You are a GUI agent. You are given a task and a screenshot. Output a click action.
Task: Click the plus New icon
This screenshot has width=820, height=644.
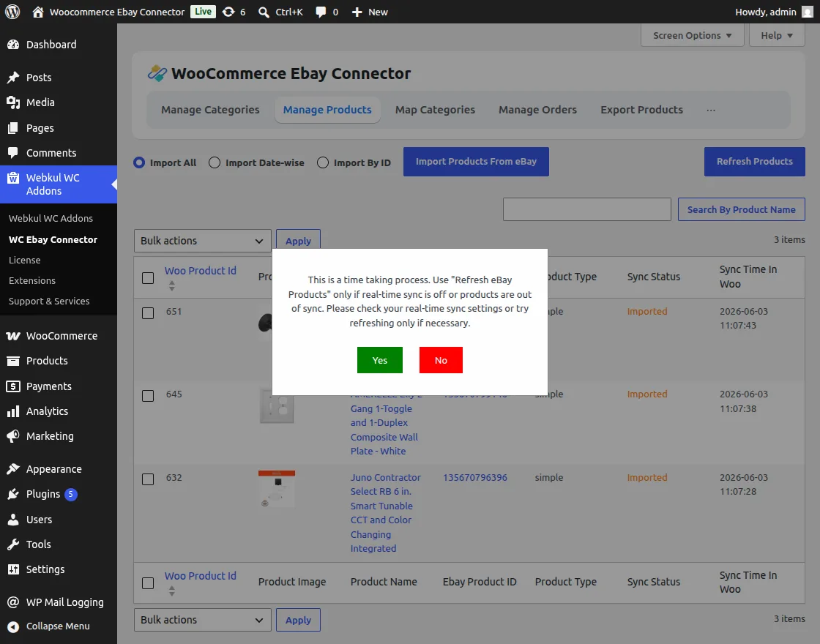click(x=357, y=12)
